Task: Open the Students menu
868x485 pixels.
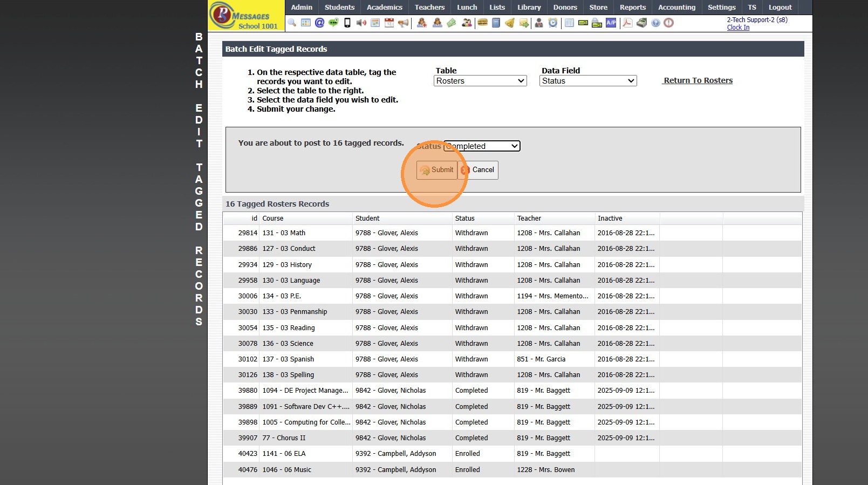Action: pos(340,7)
